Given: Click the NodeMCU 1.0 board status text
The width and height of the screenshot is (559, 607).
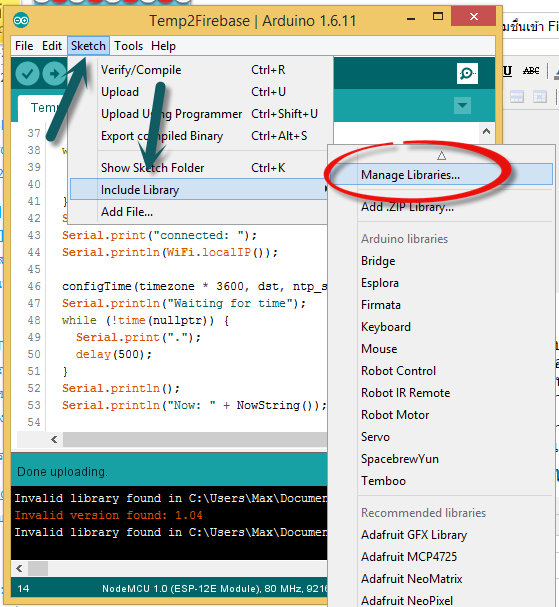Looking at the screenshot, I should (x=214, y=589).
